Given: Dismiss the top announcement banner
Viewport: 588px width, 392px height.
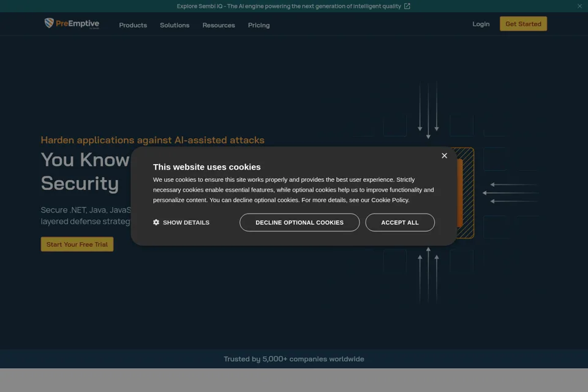Looking at the screenshot, I should click(x=579, y=6).
